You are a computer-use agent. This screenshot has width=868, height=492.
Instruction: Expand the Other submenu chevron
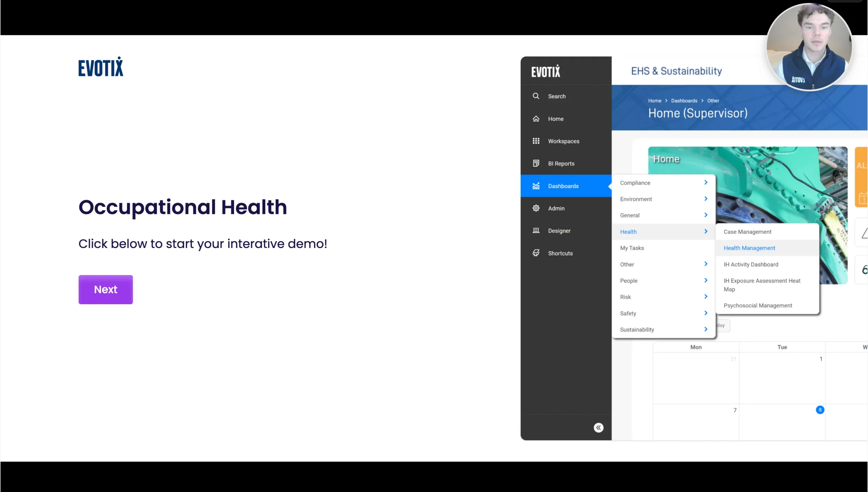706,264
